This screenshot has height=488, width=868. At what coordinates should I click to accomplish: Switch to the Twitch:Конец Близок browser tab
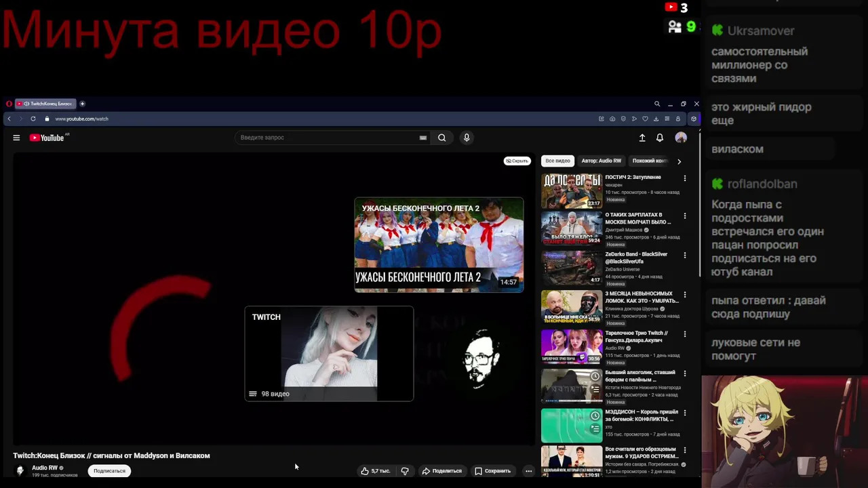click(x=45, y=104)
